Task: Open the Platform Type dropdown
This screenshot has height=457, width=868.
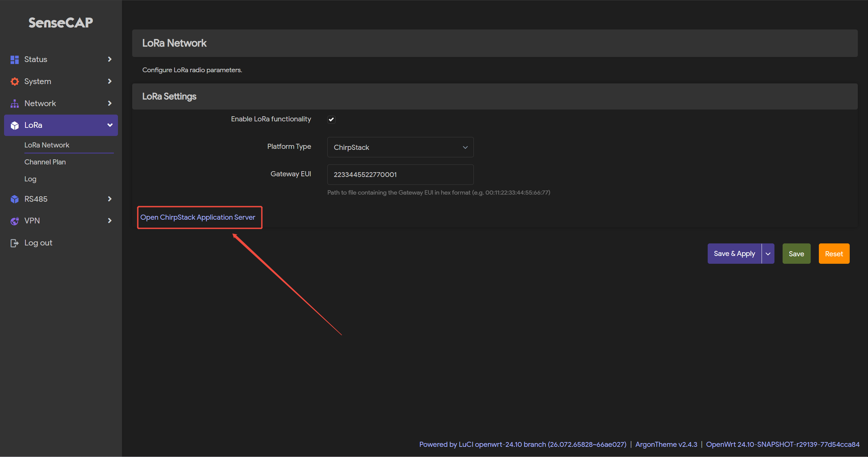Action: click(x=400, y=147)
